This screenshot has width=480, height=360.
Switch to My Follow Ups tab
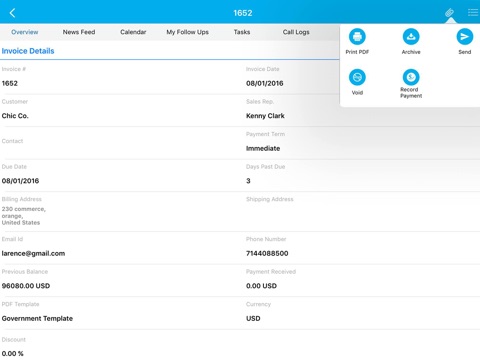click(x=187, y=32)
